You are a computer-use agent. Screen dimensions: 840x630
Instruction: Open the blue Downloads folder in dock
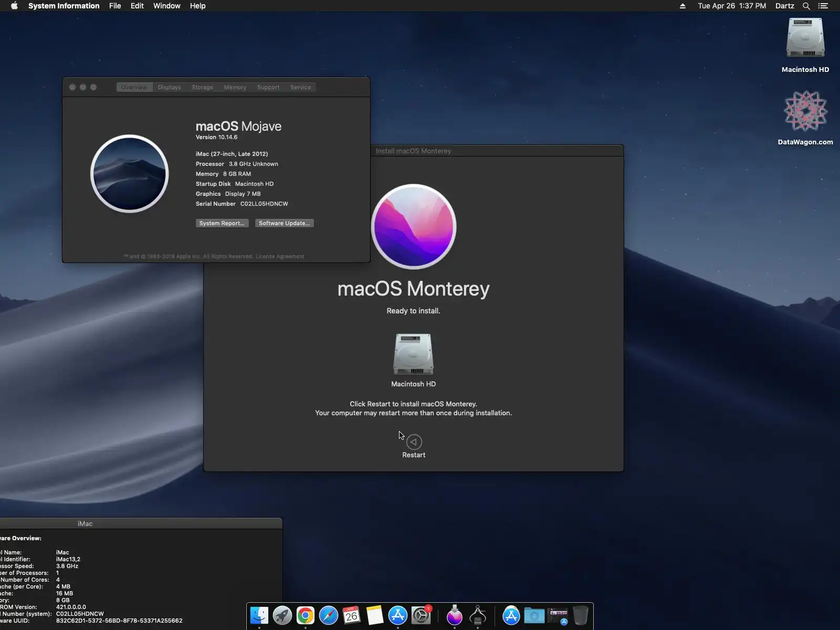coord(534,615)
